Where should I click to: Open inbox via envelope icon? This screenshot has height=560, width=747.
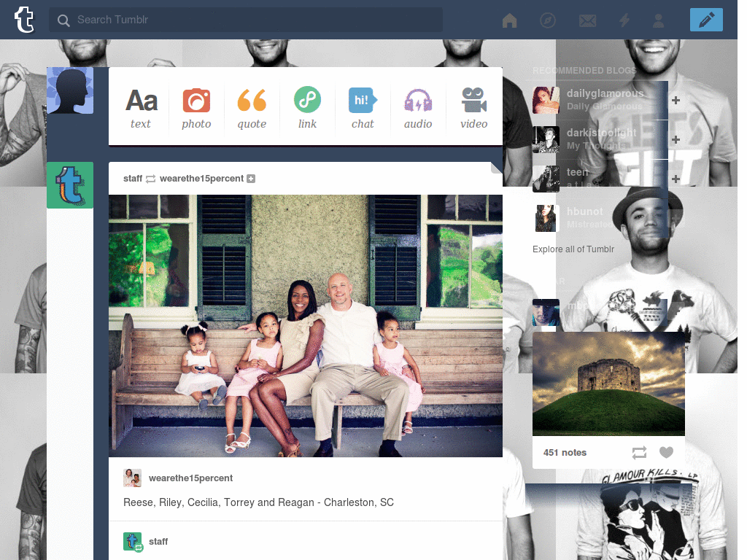587,20
